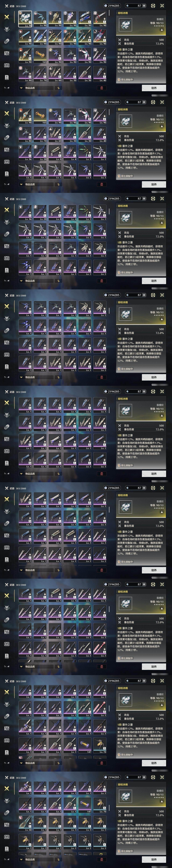Viewport: 172px width, 868px height.
Task: Close the inventory with the topmost crossed-blades icon
Action: coord(162,6)
